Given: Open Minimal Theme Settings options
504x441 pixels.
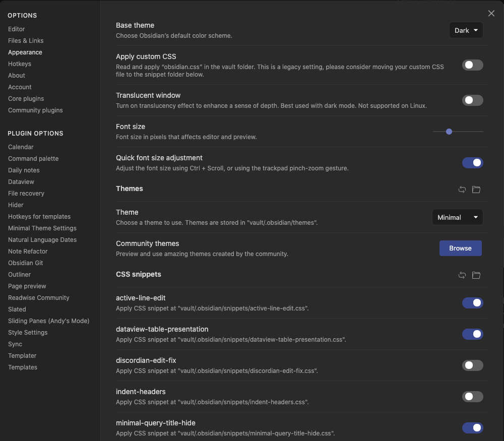Looking at the screenshot, I should (42, 228).
